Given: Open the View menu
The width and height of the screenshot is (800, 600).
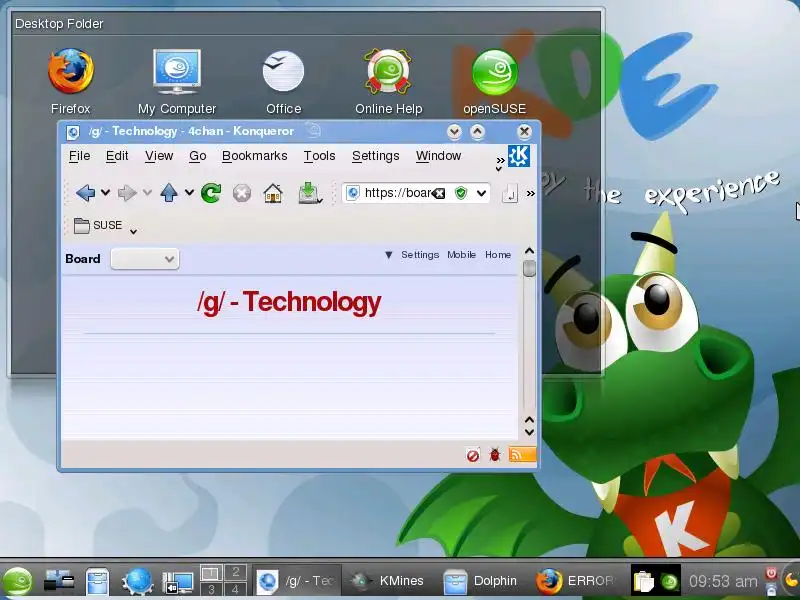Looking at the screenshot, I should [159, 156].
